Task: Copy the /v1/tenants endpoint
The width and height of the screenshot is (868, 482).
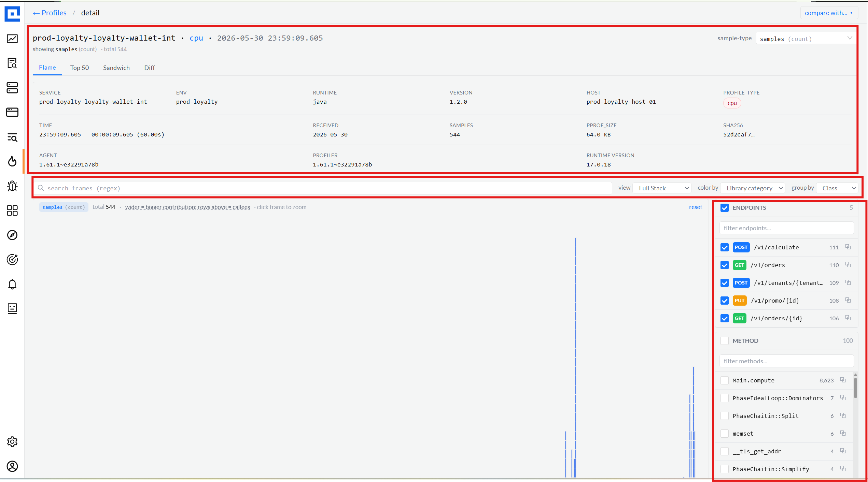Action: click(x=848, y=282)
